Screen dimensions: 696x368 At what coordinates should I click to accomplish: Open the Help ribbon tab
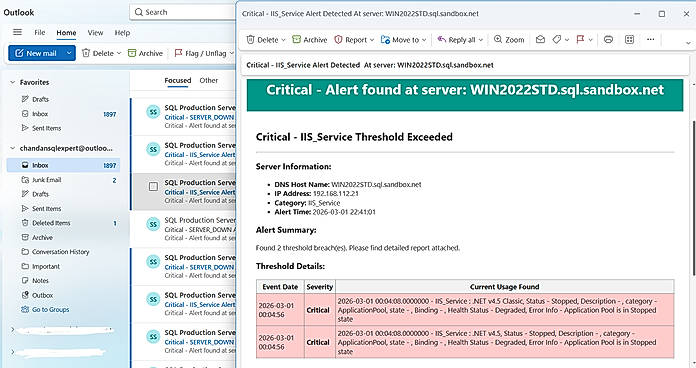[122, 32]
